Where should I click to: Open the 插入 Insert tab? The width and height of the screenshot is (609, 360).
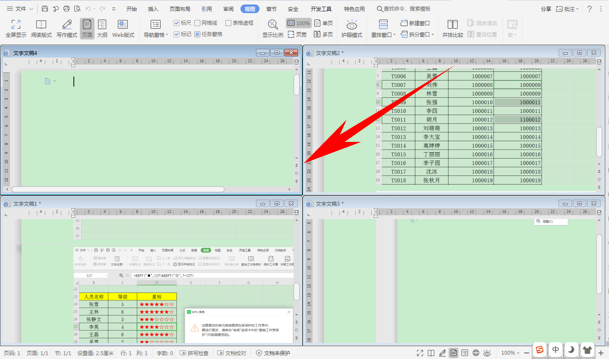(x=153, y=9)
